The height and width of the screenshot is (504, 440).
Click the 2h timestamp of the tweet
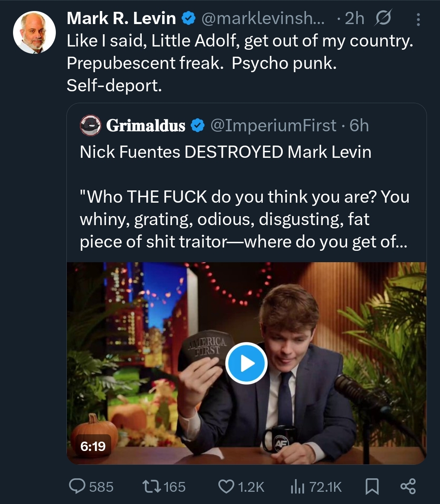click(354, 18)
